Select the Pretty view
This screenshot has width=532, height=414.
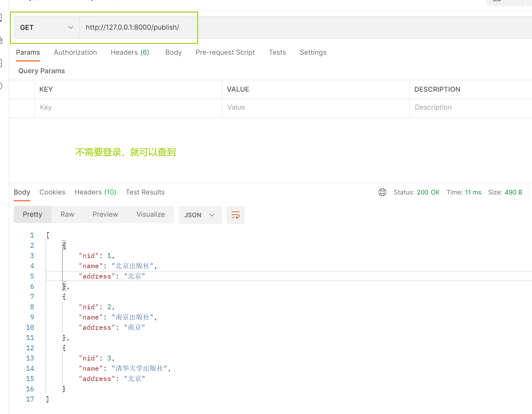[x=32, y=214]
